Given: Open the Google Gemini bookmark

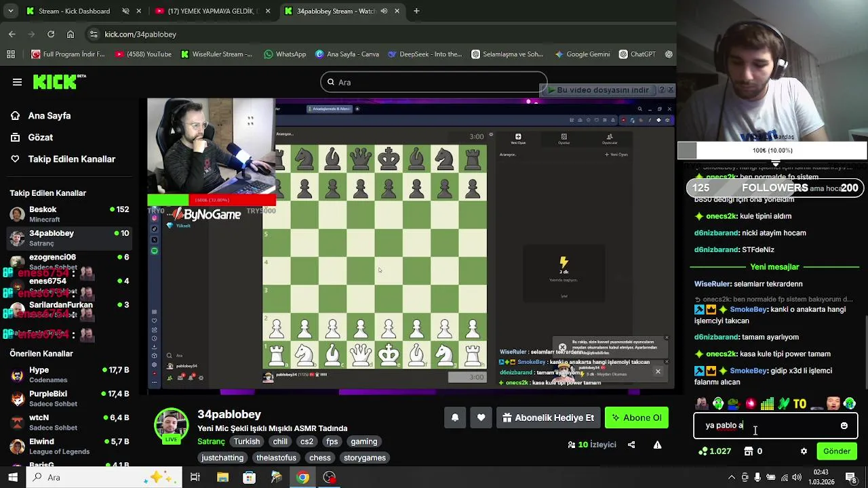Looking at the screenshot, I should tap(582, 54).
